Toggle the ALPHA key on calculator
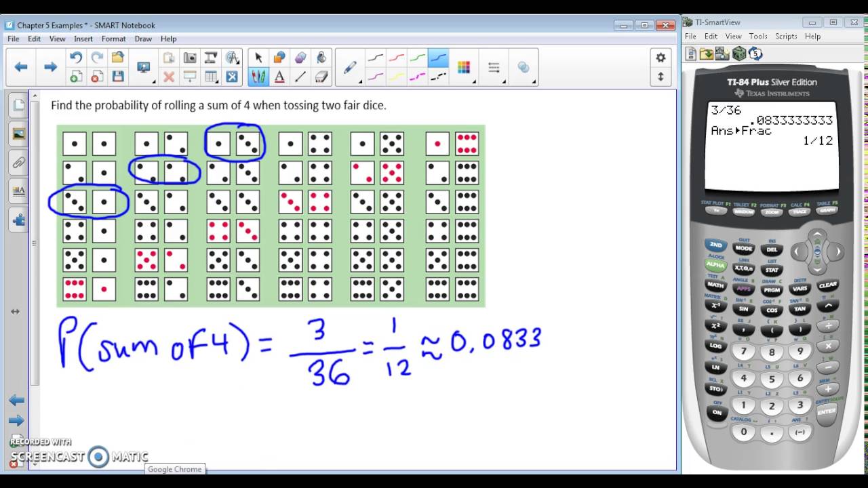The height and width of the screenshot is (488, 868). point(715,264)
